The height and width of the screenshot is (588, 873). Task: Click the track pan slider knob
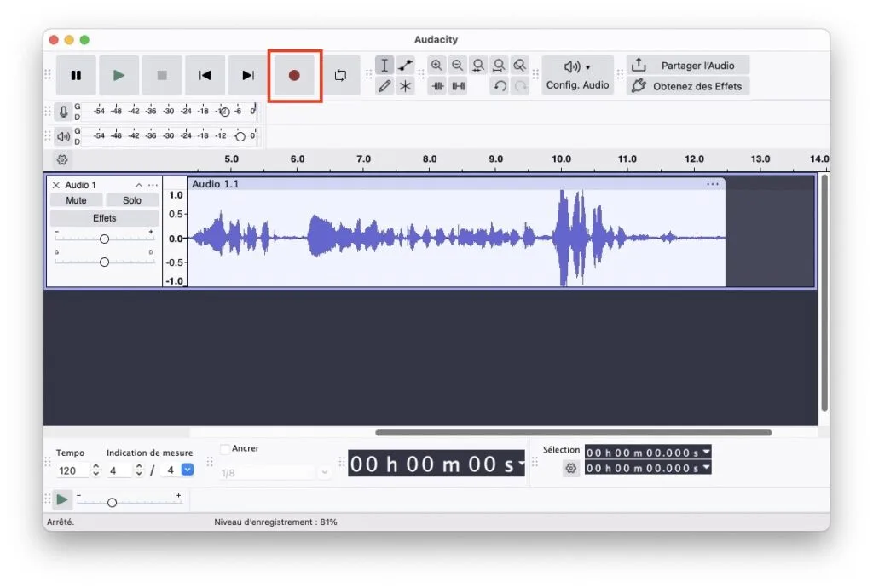pos(104,262)
